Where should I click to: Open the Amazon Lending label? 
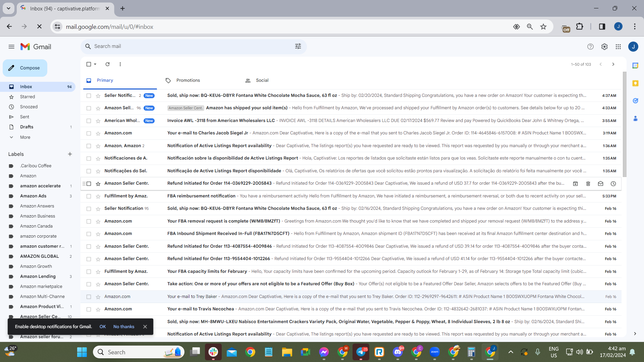coord(38,277)
